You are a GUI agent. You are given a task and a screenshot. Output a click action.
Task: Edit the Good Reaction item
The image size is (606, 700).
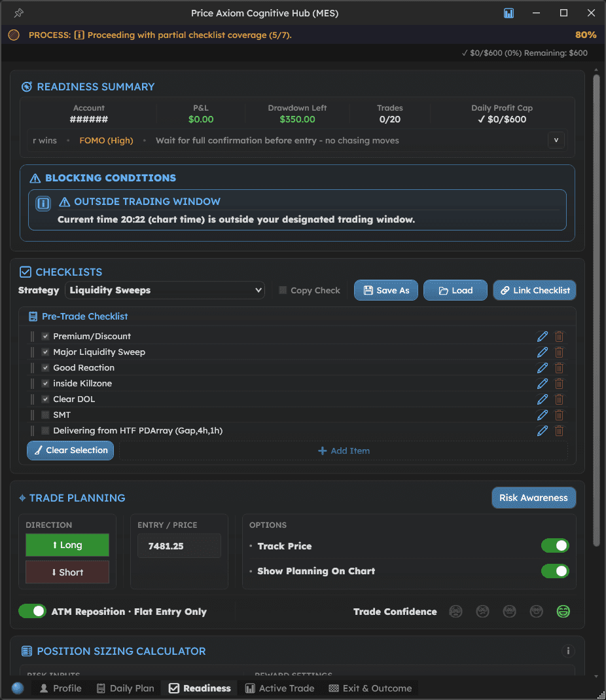point(542,368)
